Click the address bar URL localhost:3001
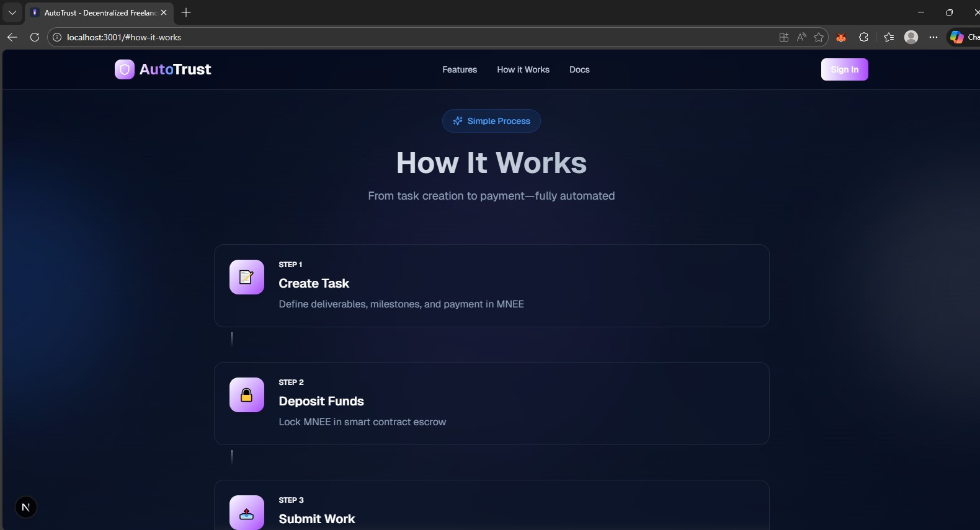The height and width of the screenshot is (530, 980). click(124, 37)
